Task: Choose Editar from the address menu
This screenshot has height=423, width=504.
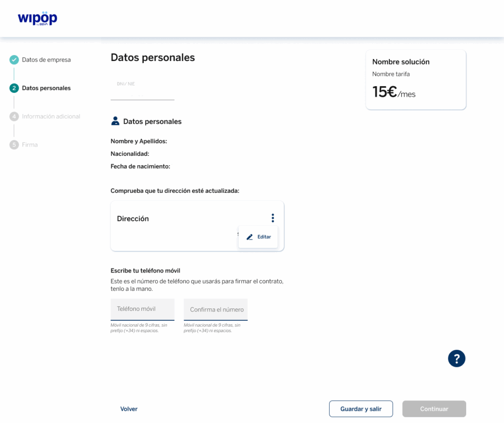Action: [258, 237]
